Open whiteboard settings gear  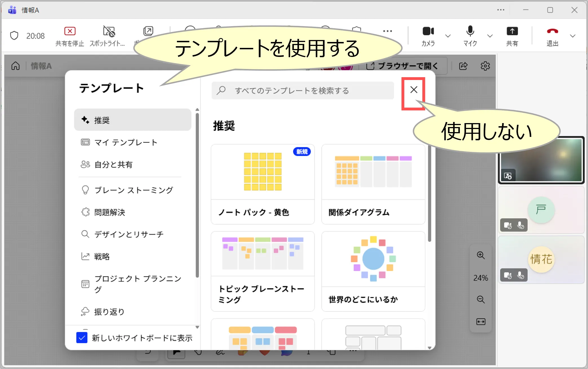(x=485, y=66)
